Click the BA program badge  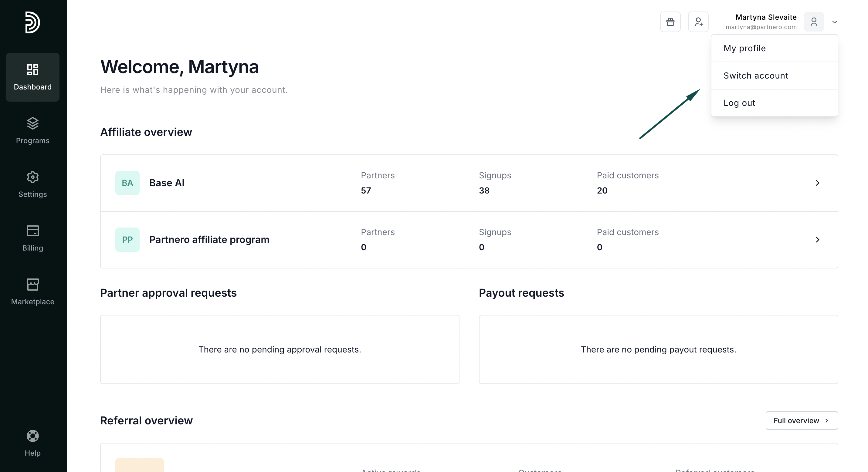pos(127,183)
